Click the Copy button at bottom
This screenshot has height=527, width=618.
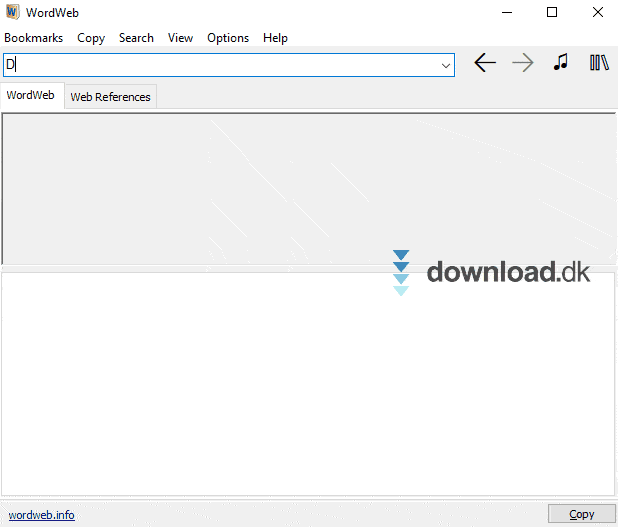click(581, 514)
